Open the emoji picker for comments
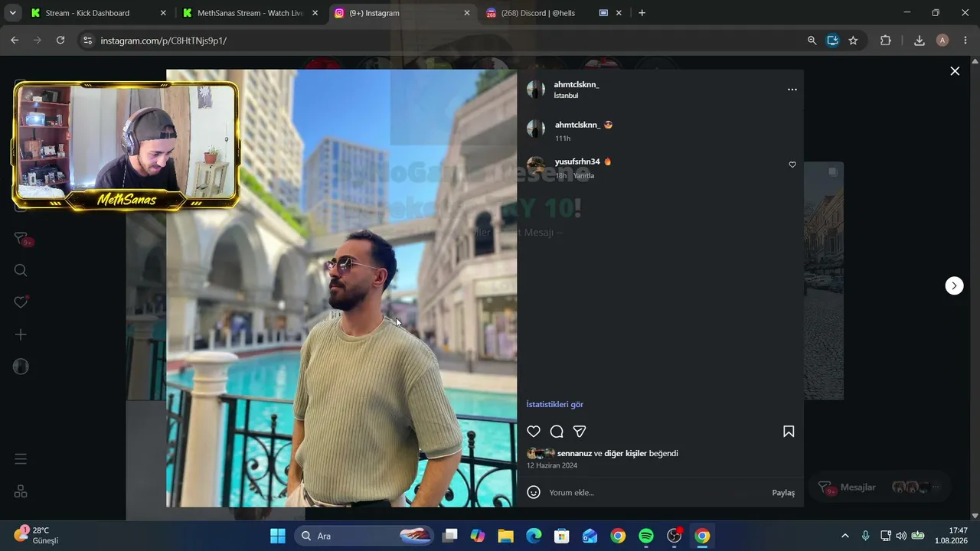The image size is (980, 551). [x=534, y=492]
